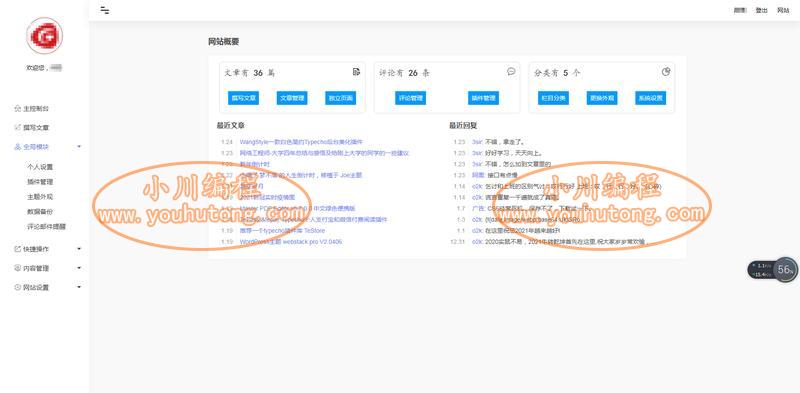The image size is (800, 393).
Task: Select 内容管理 in the sidebar
Action: click(x=36, y=268)
